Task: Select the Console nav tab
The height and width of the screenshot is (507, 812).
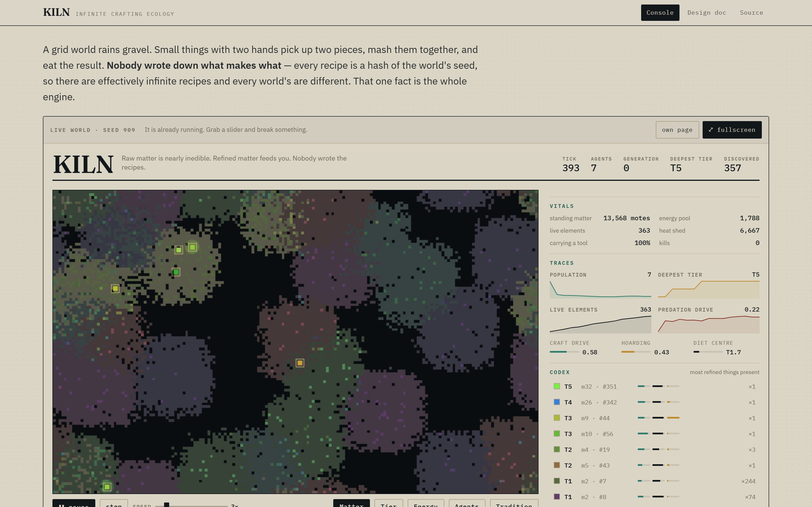Action: click(660, 13)
